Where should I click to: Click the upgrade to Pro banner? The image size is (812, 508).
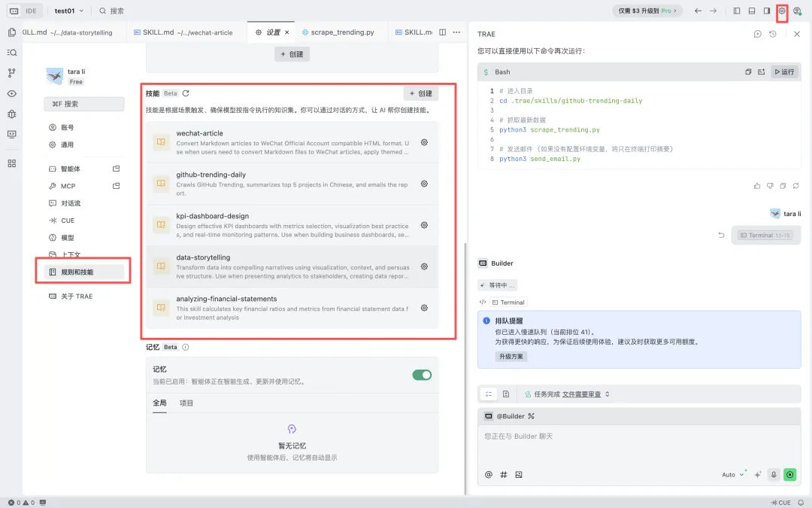tap(647, 11)
